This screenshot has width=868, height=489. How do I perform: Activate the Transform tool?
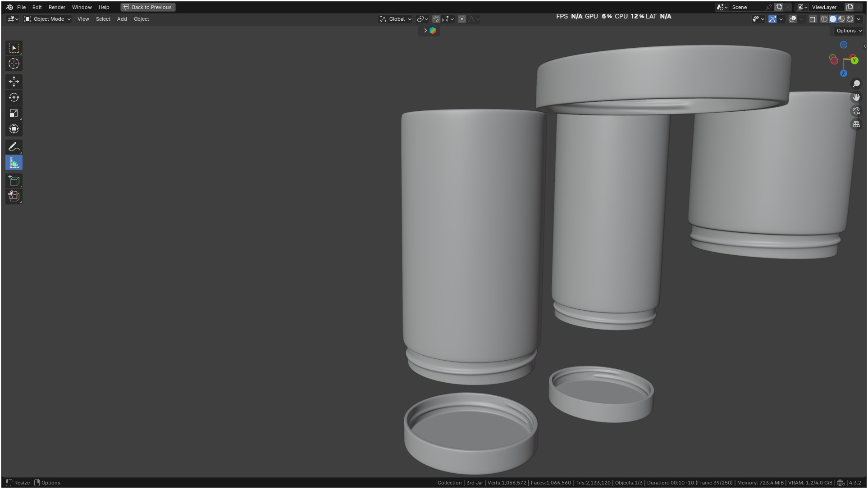(x=14, y=129)
